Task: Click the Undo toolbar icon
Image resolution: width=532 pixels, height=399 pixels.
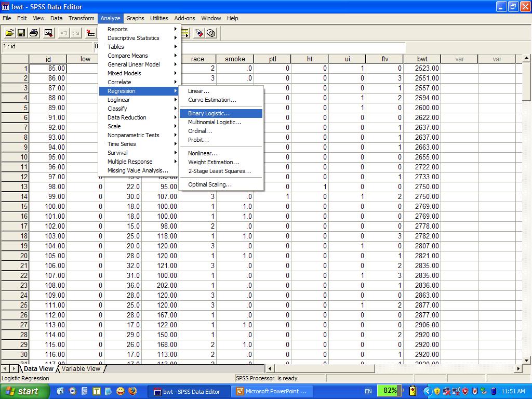Action: (x=63, y=33)
